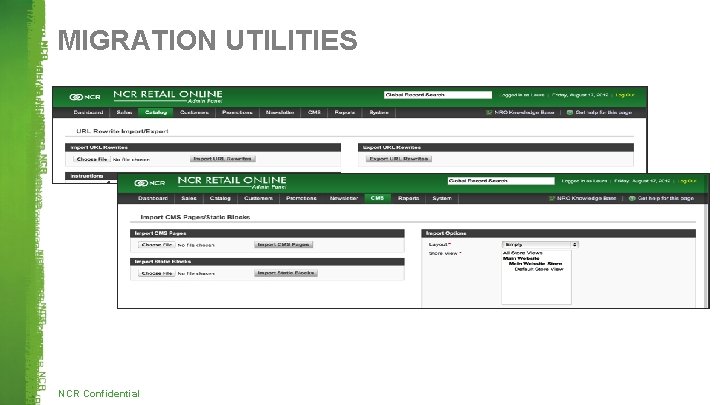Select Default Store View in the list

click(539, 270)
